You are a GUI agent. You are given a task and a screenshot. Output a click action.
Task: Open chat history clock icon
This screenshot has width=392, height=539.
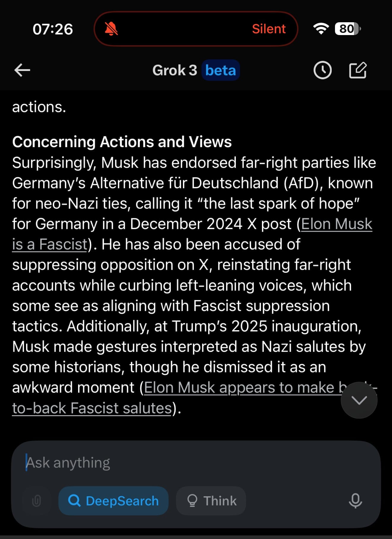tap(323, 70)
